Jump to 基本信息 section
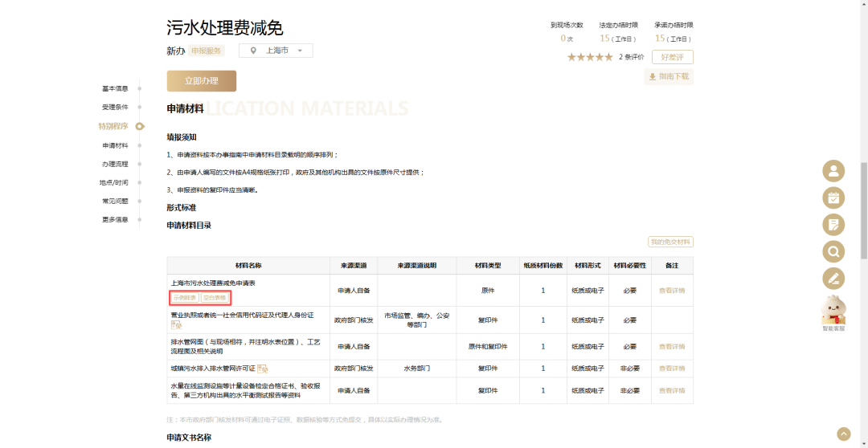Viewport: 868px width, 448px height. coord(115,88)
